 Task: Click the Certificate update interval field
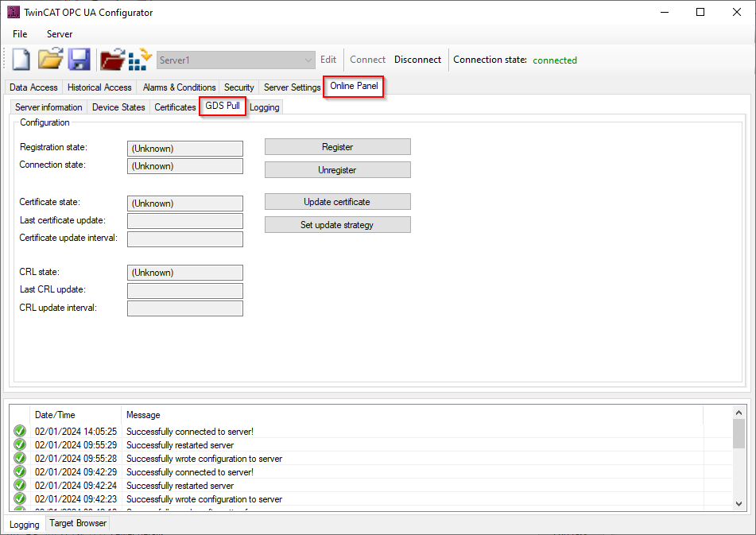pos(185,239)
